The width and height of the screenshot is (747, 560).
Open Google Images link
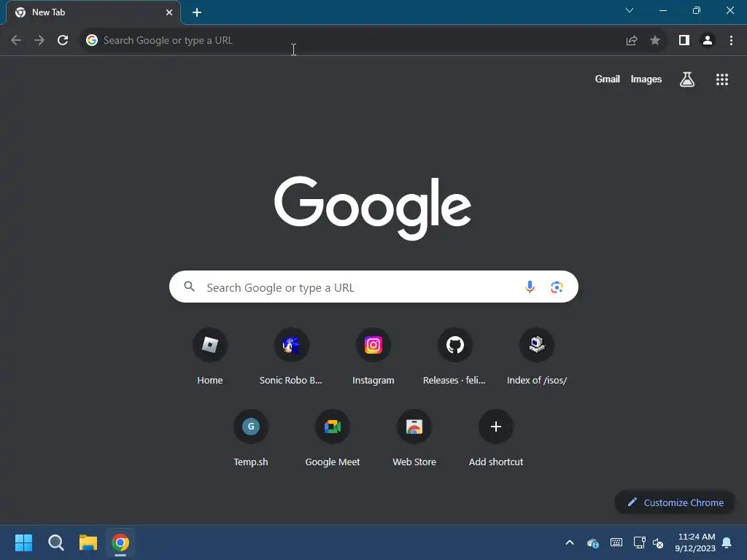(646, 79)
